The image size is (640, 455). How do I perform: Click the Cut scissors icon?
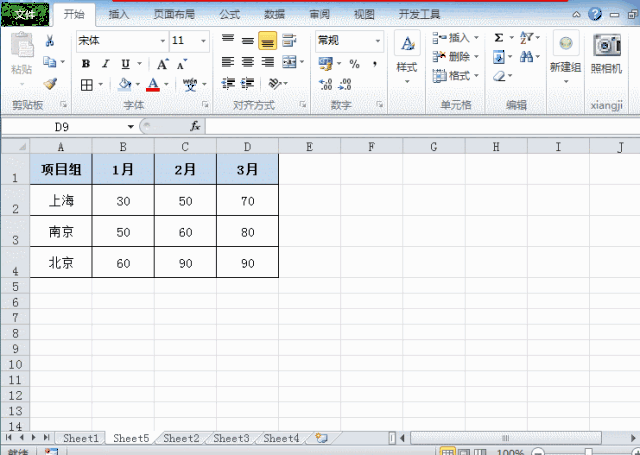tap(49, 40)
